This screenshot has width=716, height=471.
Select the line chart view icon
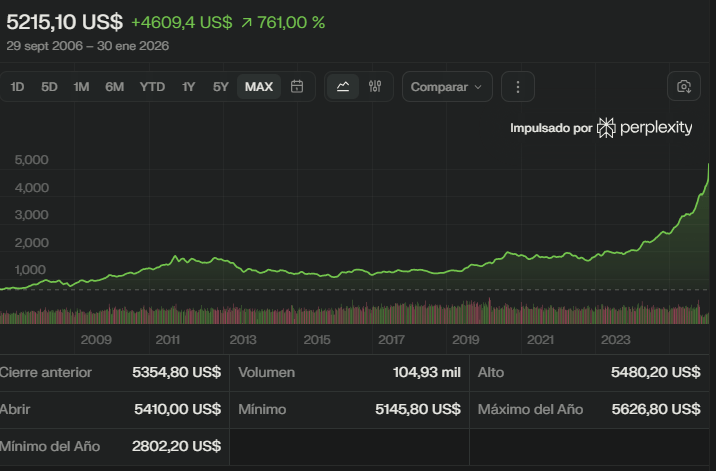343,87
